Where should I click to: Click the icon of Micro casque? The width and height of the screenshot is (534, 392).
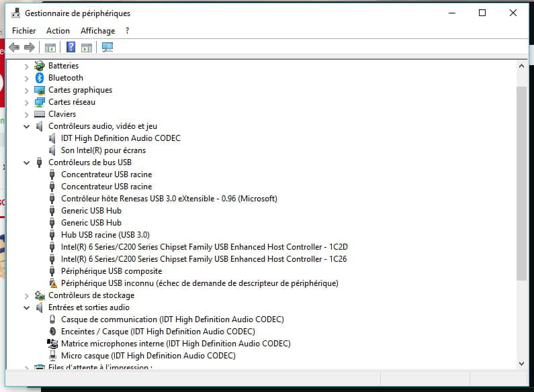coord(52,356)
